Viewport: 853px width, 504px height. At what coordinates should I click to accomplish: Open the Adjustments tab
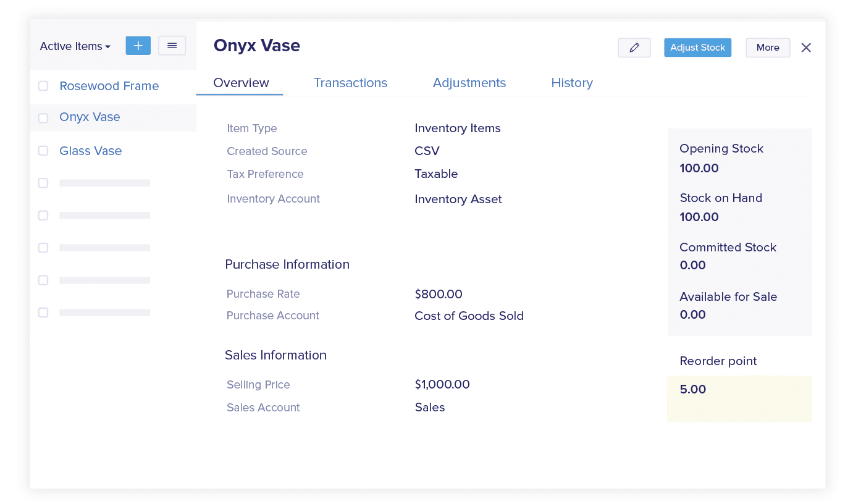[x=469, y=83]
